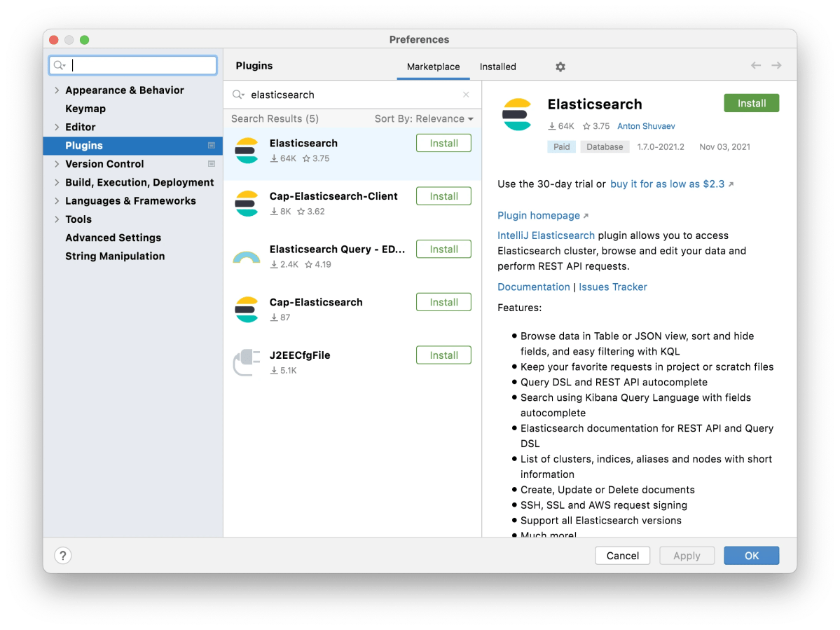Click the version text 1.7.0-2021.2
840x630 pixels.
point(661,146)
